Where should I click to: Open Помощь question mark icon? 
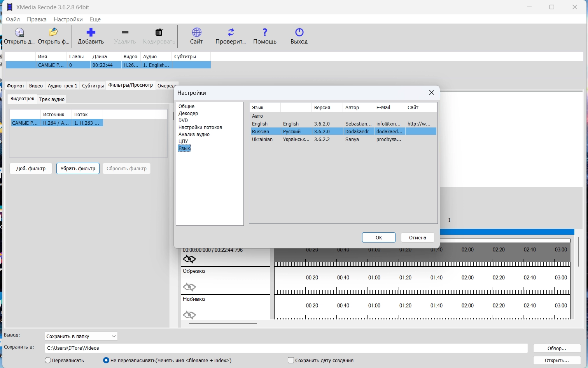(x=265, y=33)
